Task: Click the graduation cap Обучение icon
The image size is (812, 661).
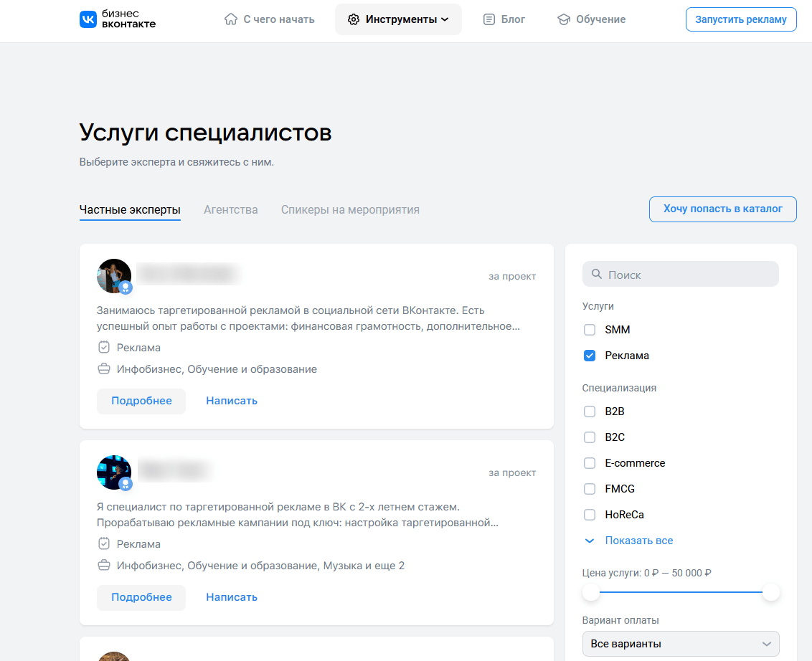Action: click(x=564, y=19)
